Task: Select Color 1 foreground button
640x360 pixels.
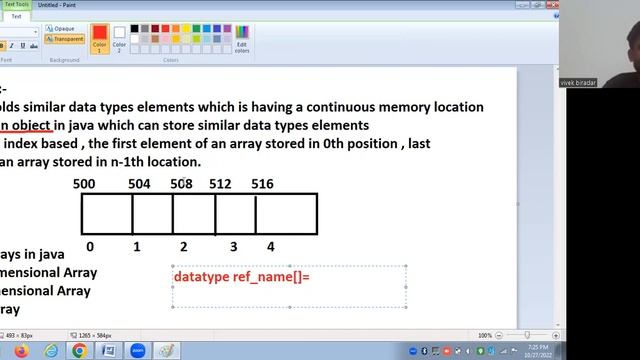Action: coord(99,39)
